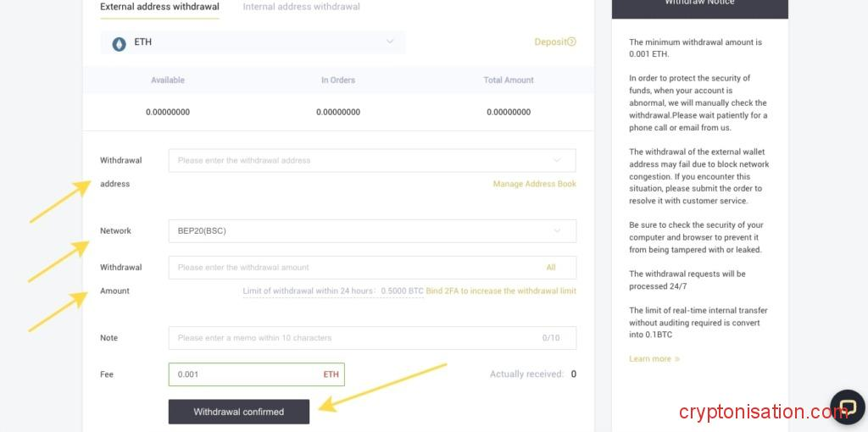Click All to withdraw full amount

(551, 268)
